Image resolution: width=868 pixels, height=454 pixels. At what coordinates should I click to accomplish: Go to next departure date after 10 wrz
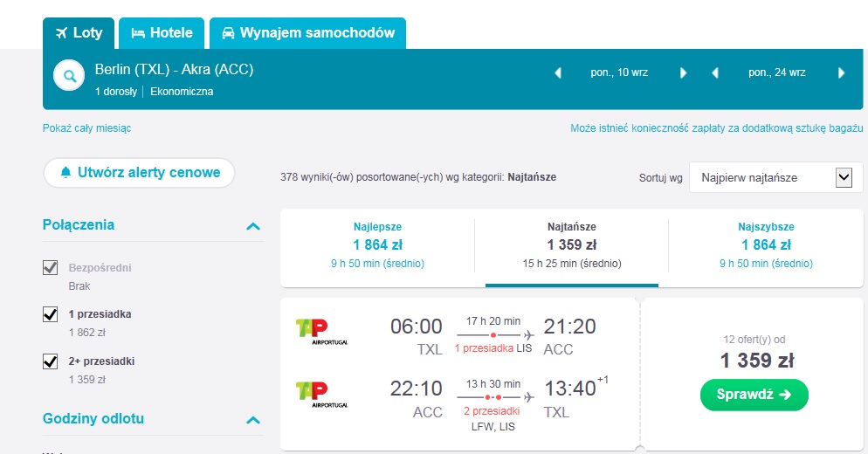(x=683, y=73)
